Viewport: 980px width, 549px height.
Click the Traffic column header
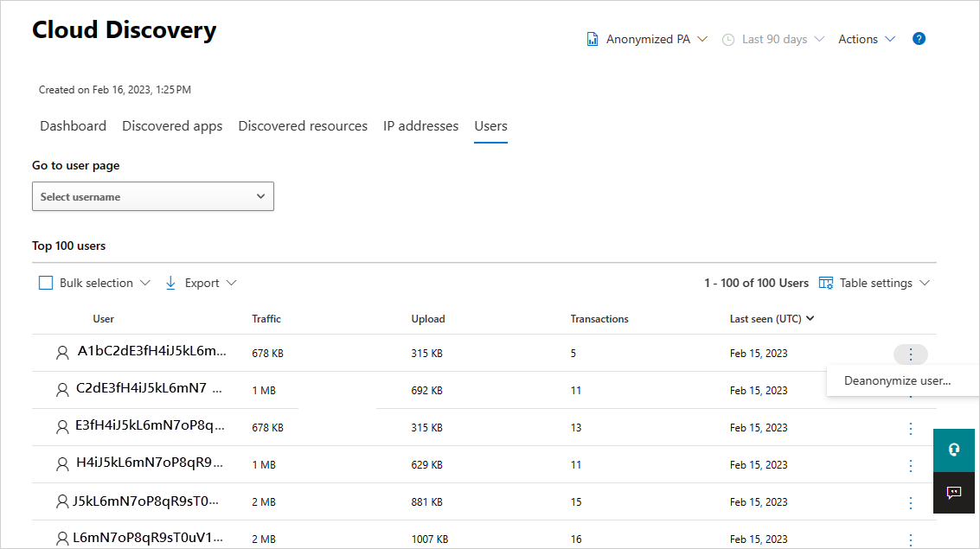pyautogui.click(x=266, y=318)
